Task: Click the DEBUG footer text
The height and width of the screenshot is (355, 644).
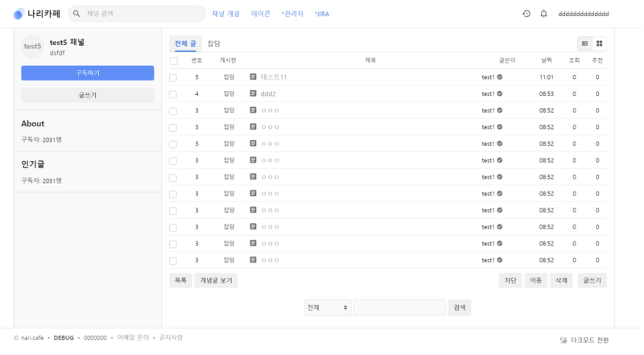Action: [64, 338]
